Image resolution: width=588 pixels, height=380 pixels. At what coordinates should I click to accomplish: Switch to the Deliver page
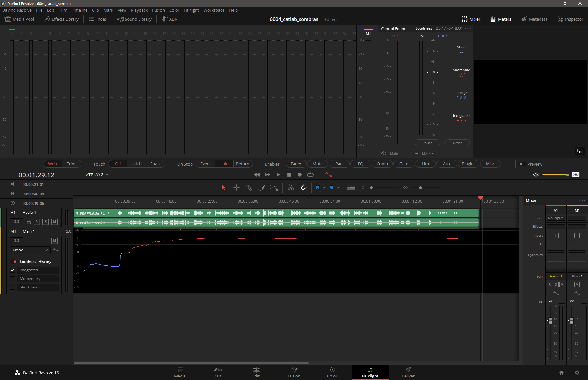[x=408, y=372]
